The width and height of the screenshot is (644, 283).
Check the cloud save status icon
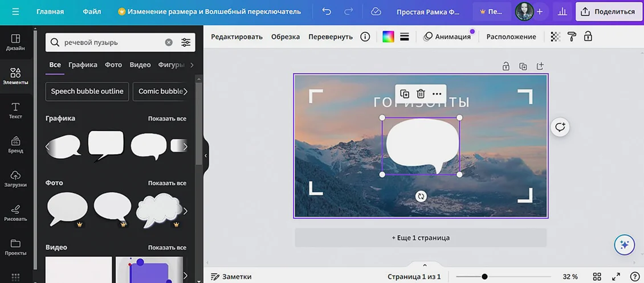(376, 11)
